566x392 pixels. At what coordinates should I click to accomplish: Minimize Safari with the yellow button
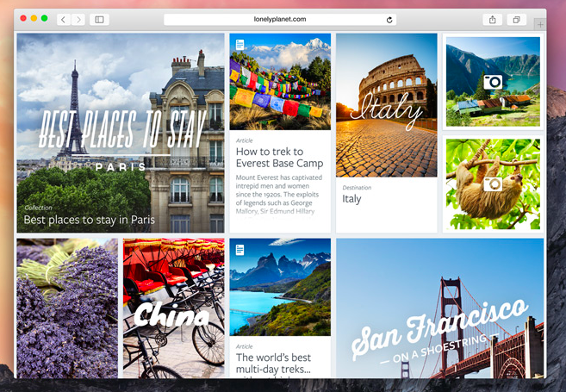34,18
